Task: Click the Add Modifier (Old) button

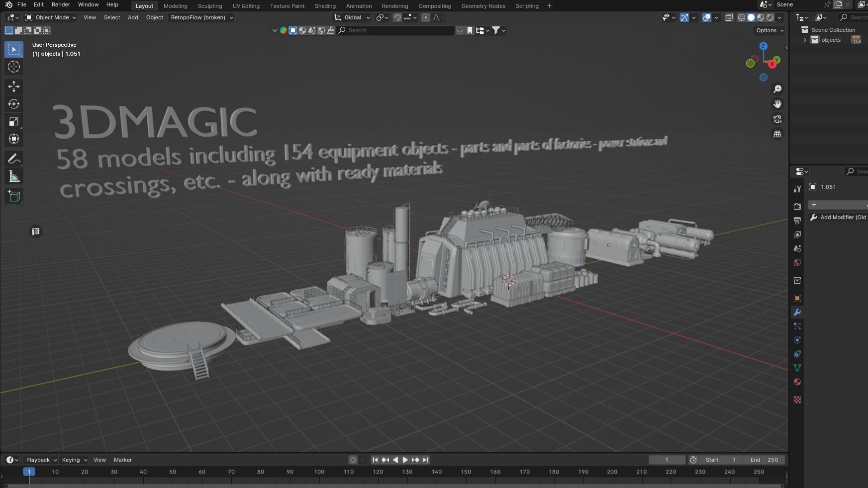Action: click(839, 217)
